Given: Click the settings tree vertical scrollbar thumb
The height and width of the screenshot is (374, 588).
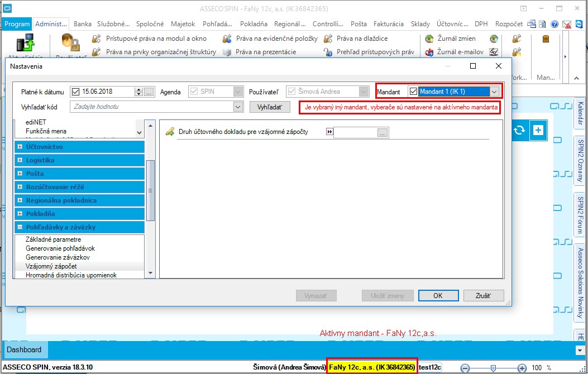Looking at the screenshot, I should (150, 190).
